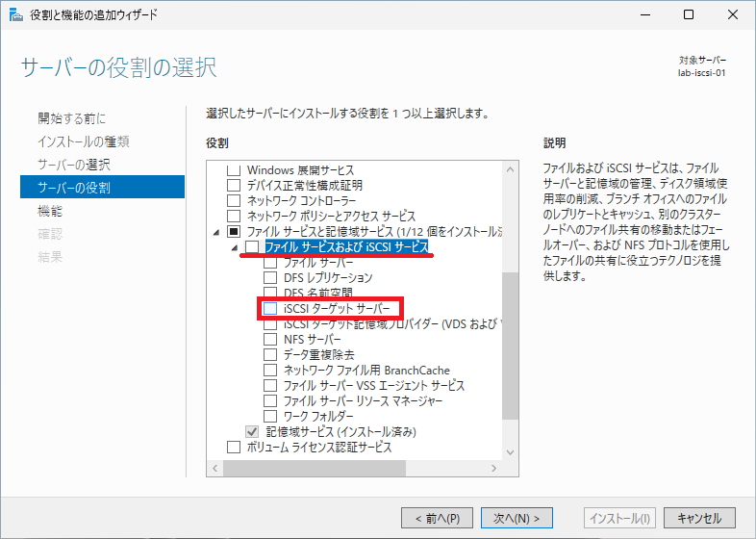
Task: Click the 次へ(N) button
Action: click(517, 518)
